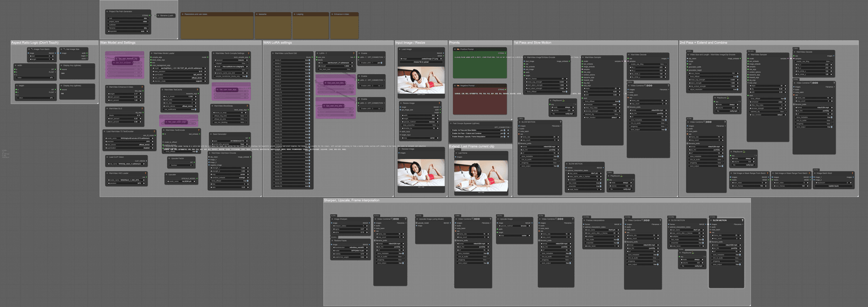Open attention_mode dropdown in WanVideo Model Loader
Viewport: 868px width, 307px height.
click(179, 81)
